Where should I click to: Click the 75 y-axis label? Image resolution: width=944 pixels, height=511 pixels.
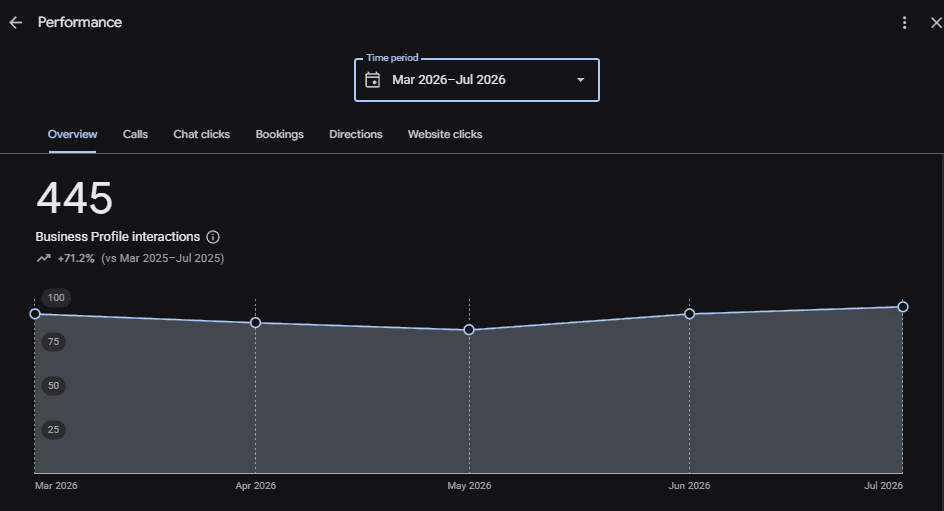[x=54, y=342]
